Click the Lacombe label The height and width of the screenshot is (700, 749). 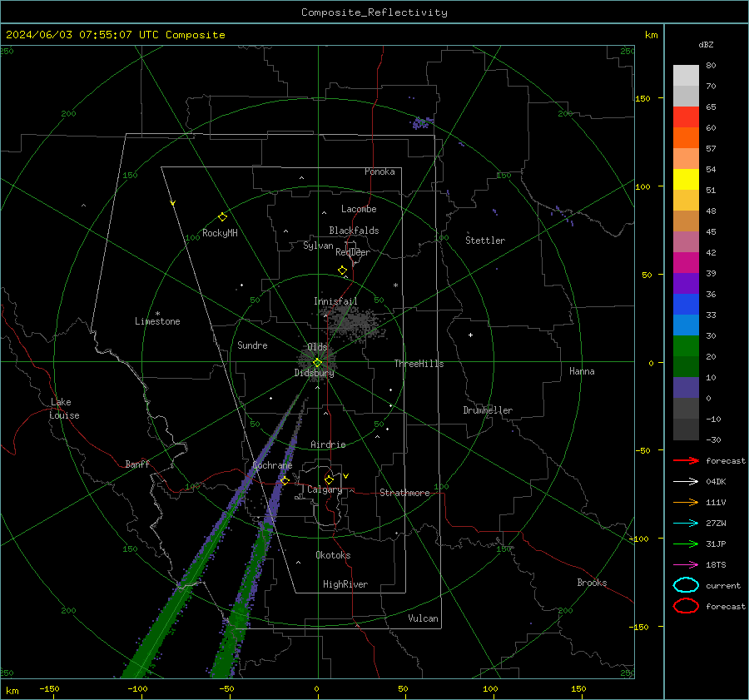pos(359,209)
